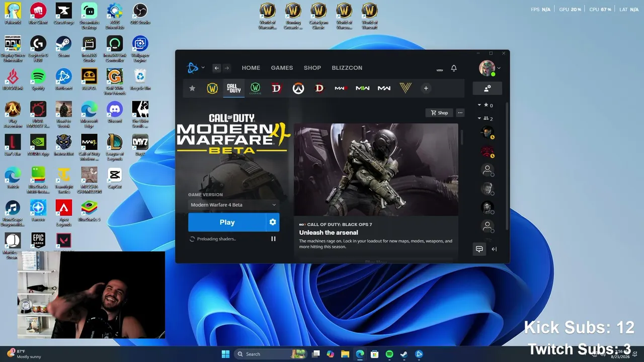This screenshot has height=362, width=644.
Task: Select the World of Warcraft game icon
Action: [212, 88]
